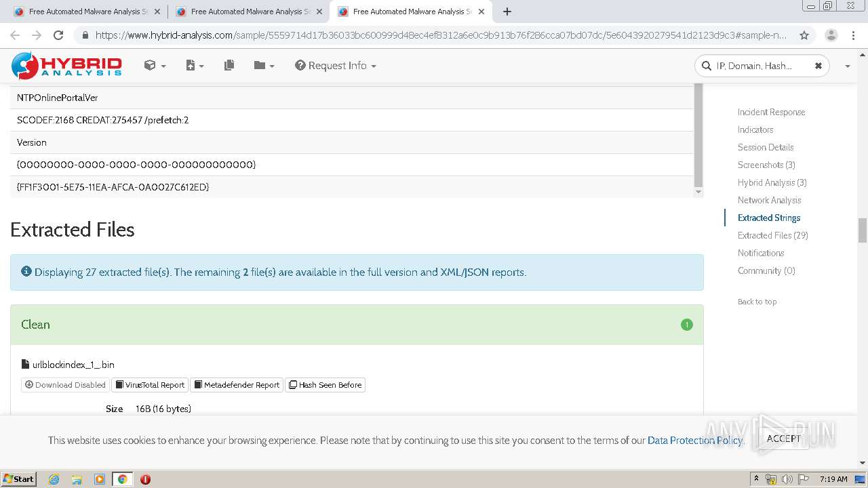
Task: Show hidden system tray icons
Action: pos(756,479)
